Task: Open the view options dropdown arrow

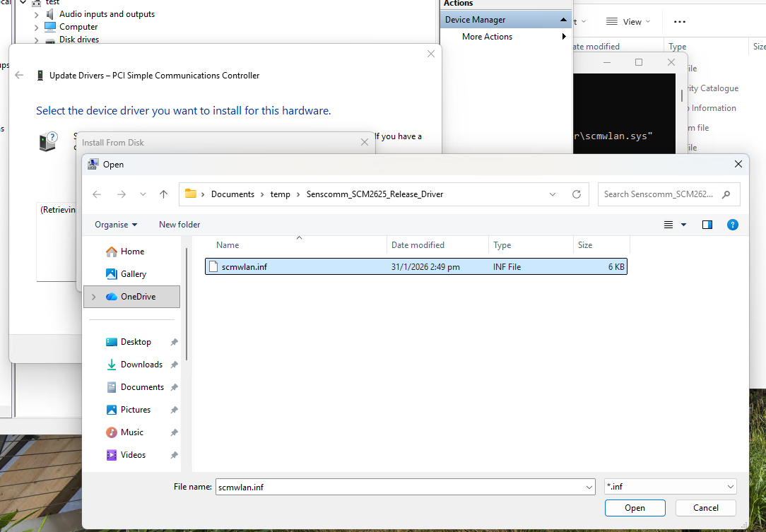Action: pyautogui.click(x=683, y=225)
